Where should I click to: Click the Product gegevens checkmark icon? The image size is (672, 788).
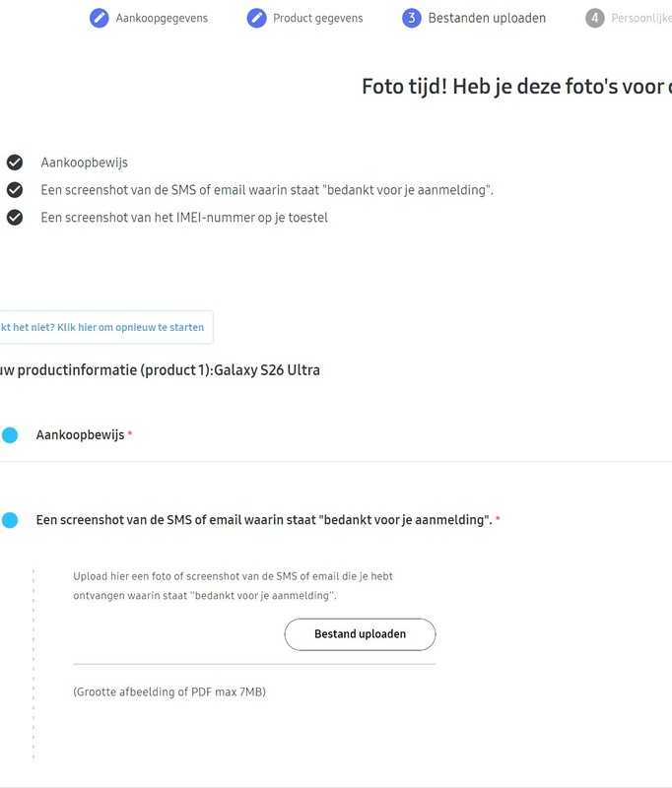point(254,17)
